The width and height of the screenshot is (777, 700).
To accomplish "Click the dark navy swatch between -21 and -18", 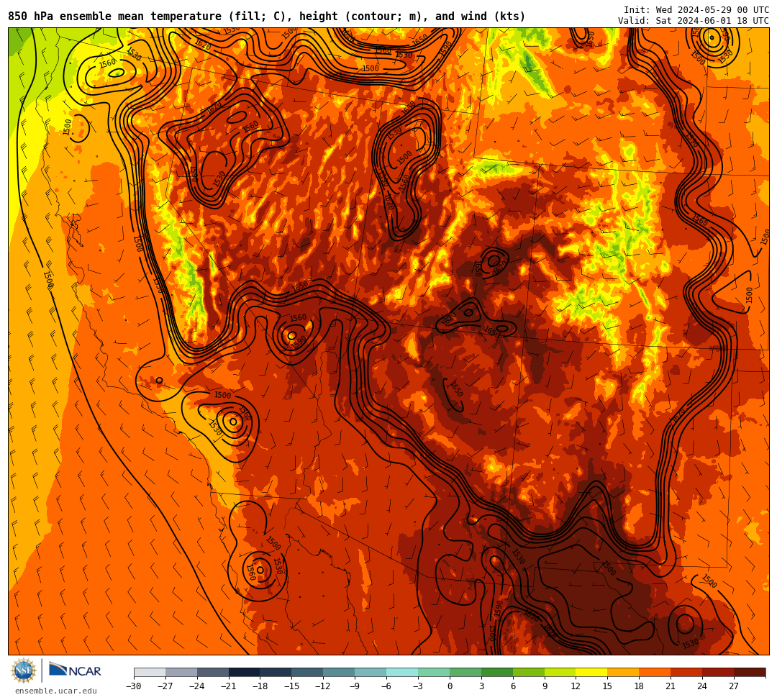I will pyautogui.click(x=245, y=672).
